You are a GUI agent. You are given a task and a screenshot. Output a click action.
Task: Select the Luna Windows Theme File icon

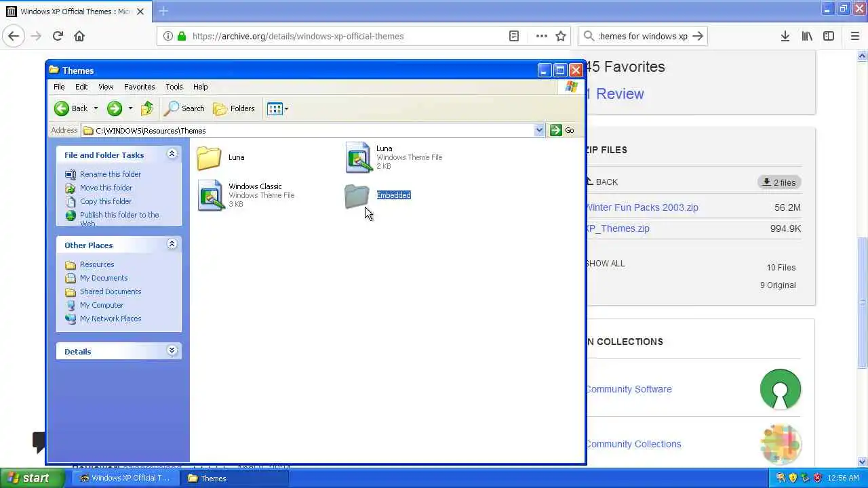click(358, 157)
